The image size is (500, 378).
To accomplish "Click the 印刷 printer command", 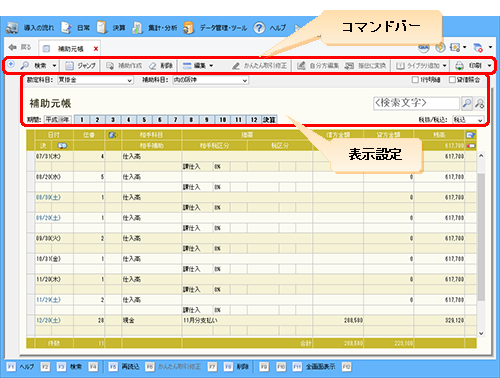I will pos(468,66).
